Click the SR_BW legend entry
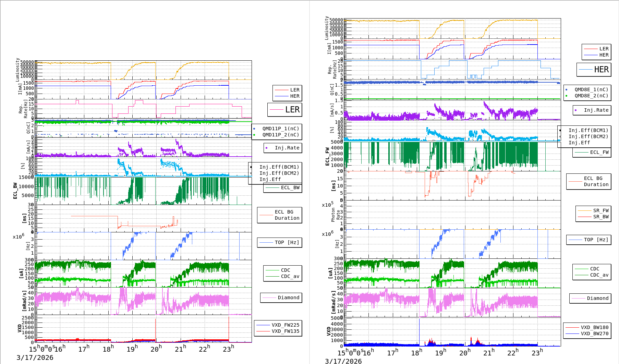 (x=600, y=217)
